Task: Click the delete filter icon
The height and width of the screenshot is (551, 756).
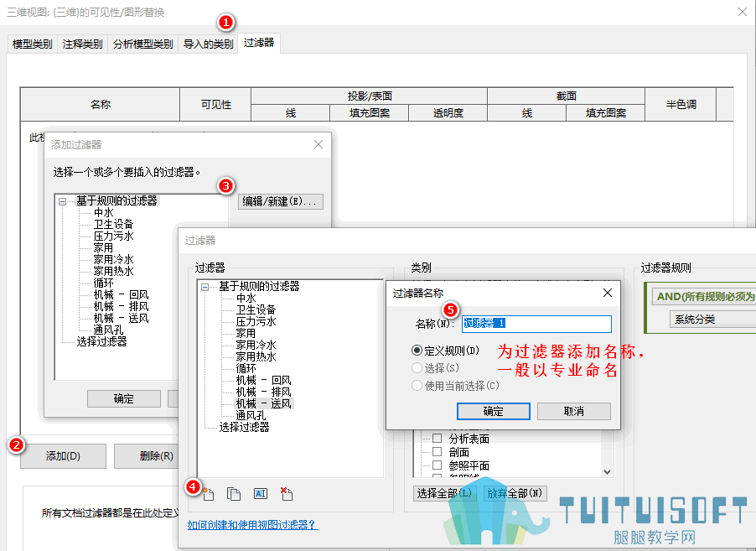Action: [x=287, y=494]
